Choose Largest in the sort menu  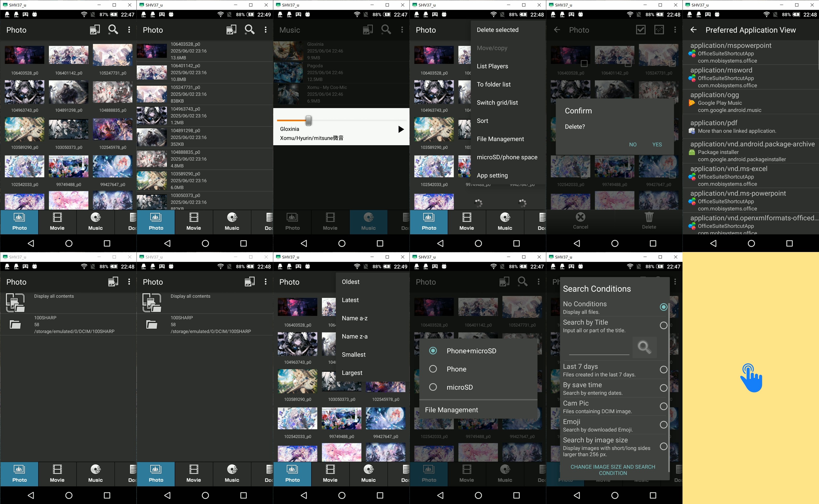click(372, 373)
